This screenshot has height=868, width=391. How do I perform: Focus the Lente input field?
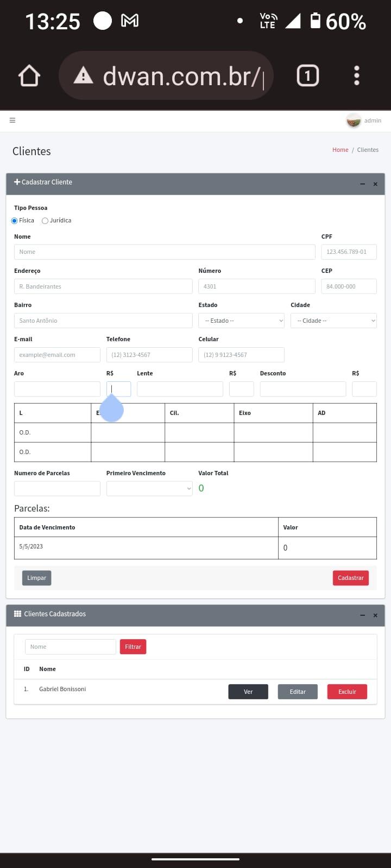coord(180,389)
